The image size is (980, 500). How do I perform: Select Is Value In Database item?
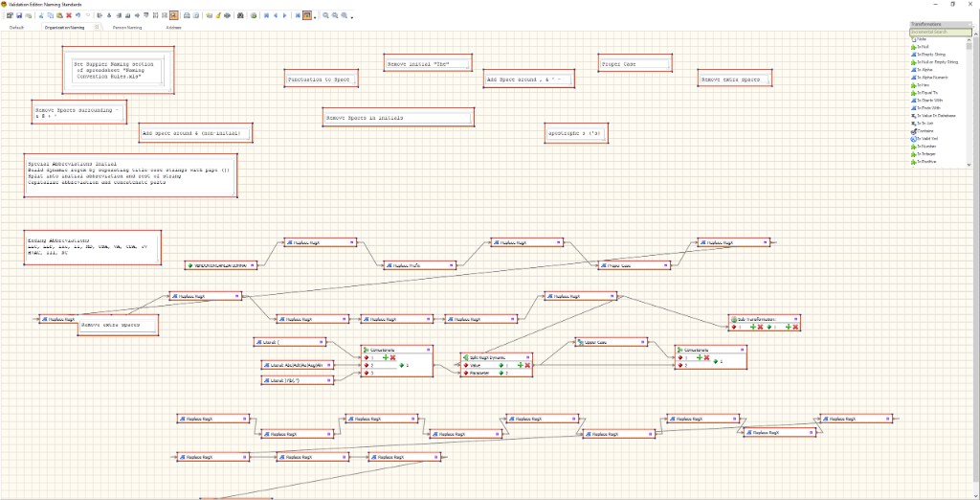pyautogui.click(x=934, y=116)
